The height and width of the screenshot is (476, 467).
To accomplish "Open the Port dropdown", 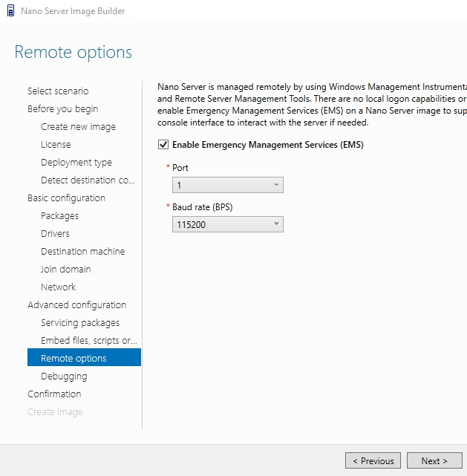I will tap(227, 185).
